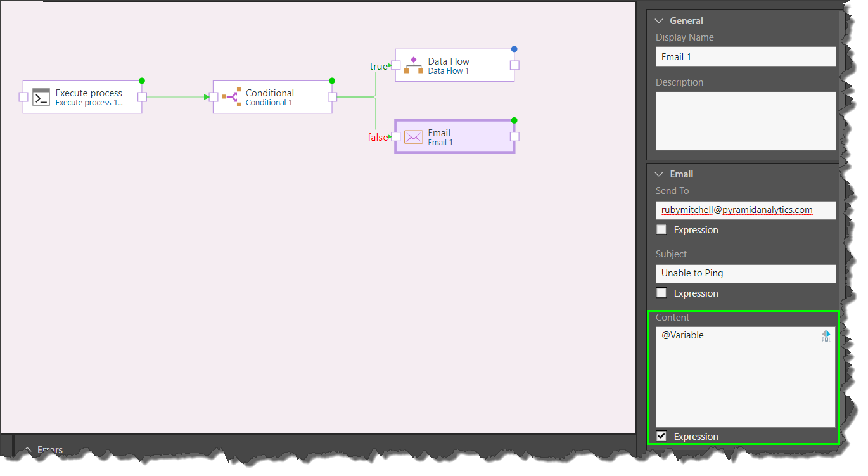Viewport: 868px width, 476px height.
Task: Expand the Errors panel
Action: pos(28,449)
